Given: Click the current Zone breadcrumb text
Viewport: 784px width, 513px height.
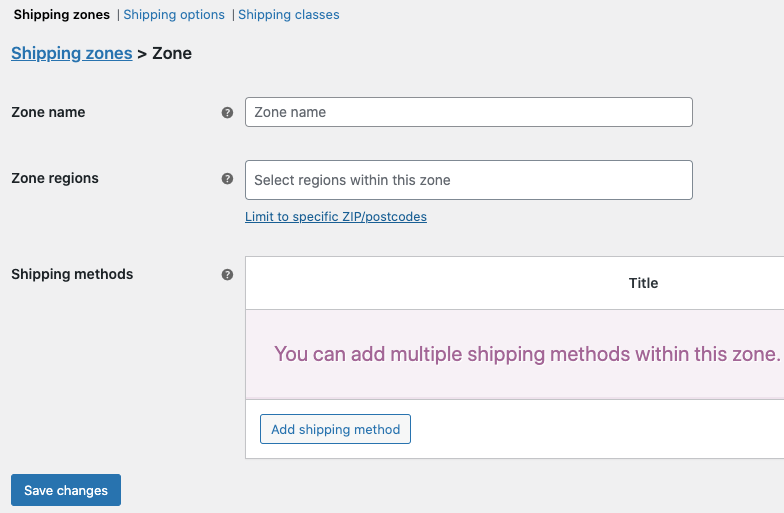Looking at the screenshot, I should point(172,53).
